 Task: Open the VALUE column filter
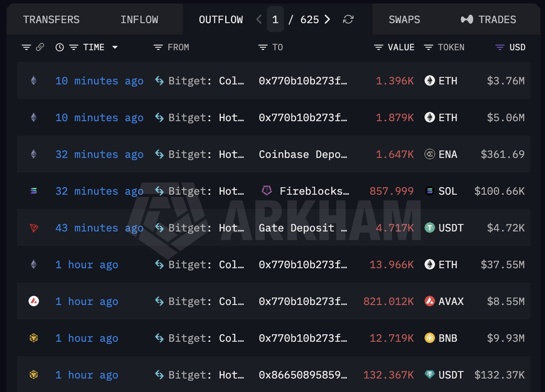(378, 47)
